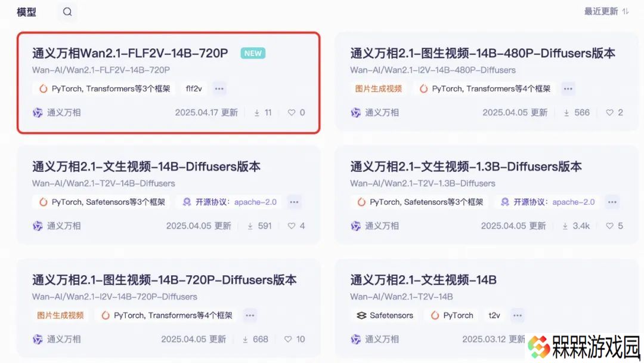Image resolution: width=644 pixels, height=363 pixels.
Task: Click PyTorch flame icon on T2V-1.3B-Diffusers card
Action: point(361,202)
